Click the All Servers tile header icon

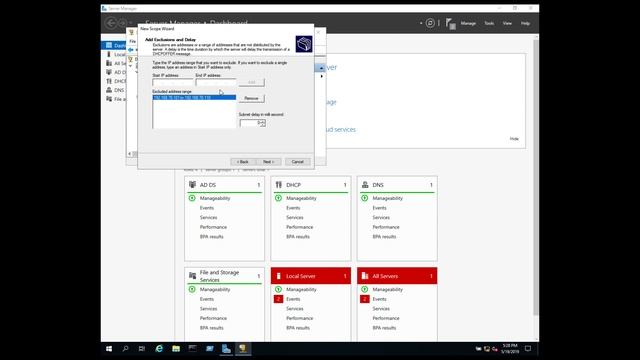[x=365, y=276]
